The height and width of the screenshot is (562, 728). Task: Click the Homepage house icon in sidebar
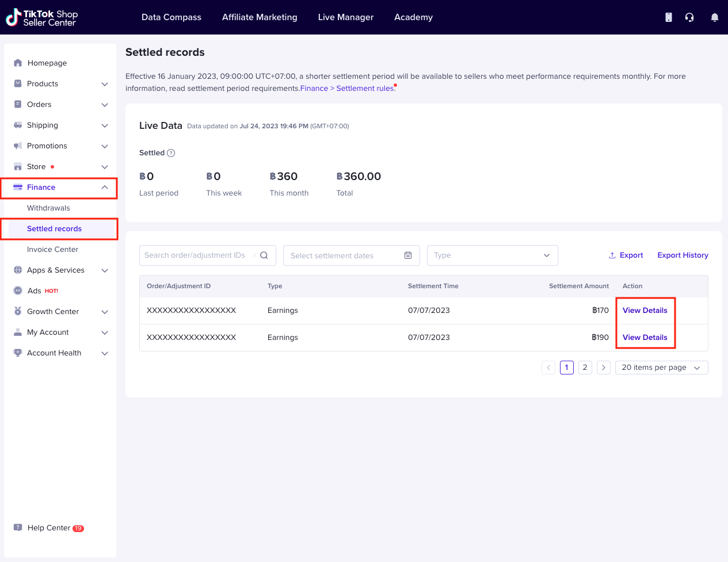pyautogui.click(x=18, y=63)
